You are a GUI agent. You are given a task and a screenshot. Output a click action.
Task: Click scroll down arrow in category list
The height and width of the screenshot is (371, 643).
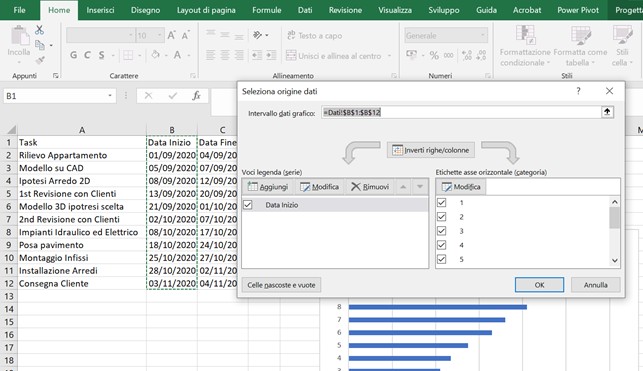pos(614,260)
